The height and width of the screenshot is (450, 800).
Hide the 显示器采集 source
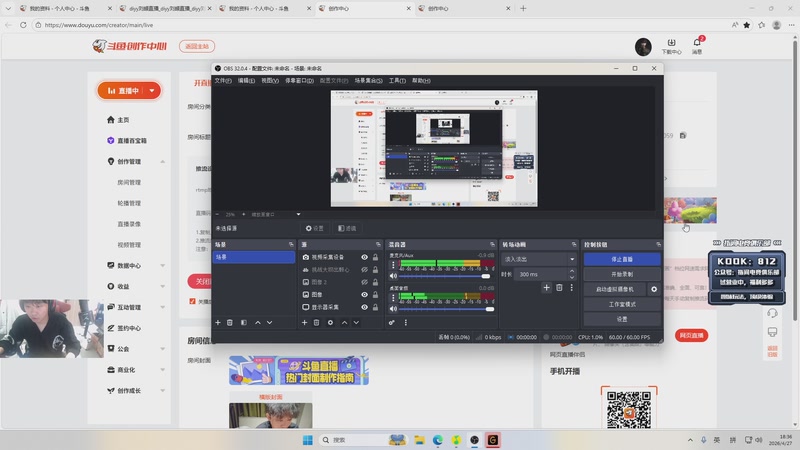364,307
